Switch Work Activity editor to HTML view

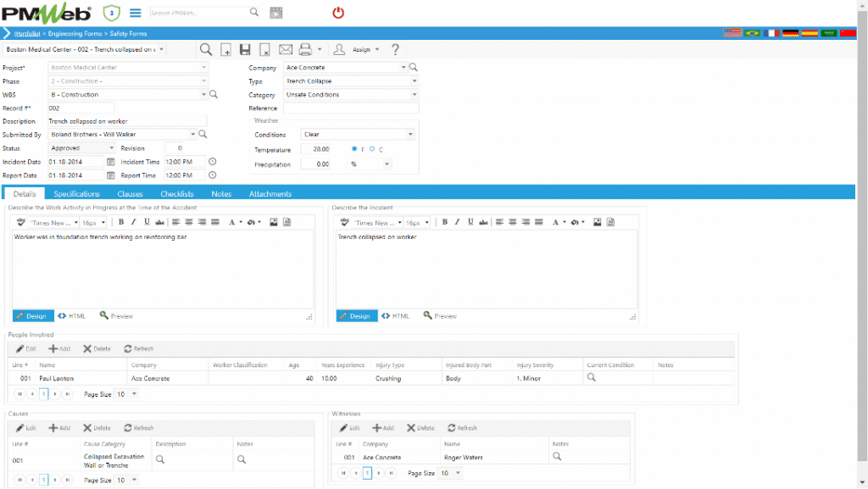click(72, 316)
